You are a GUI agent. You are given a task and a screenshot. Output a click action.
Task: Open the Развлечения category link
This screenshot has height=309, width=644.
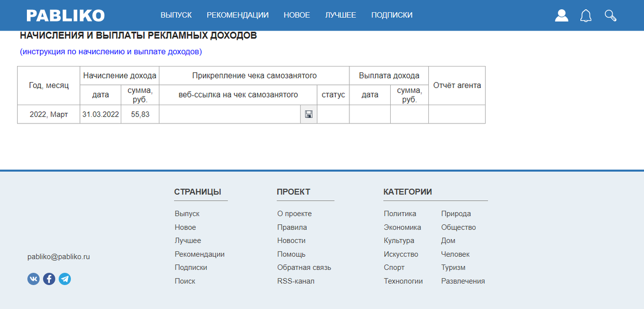pos(463,281)
